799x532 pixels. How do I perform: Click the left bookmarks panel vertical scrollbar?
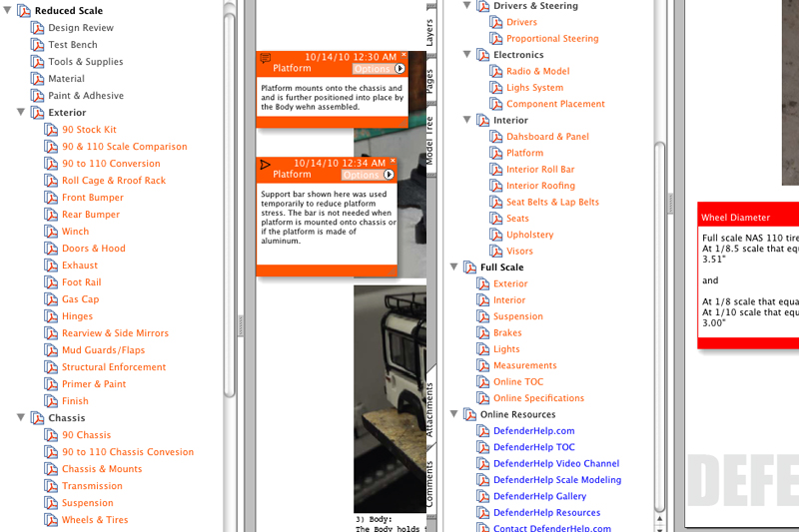click(230, 204)
